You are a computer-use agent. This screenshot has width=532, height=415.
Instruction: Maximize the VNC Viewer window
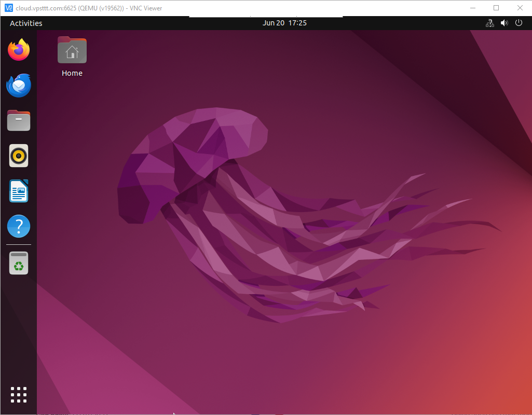tap(496, 8)
